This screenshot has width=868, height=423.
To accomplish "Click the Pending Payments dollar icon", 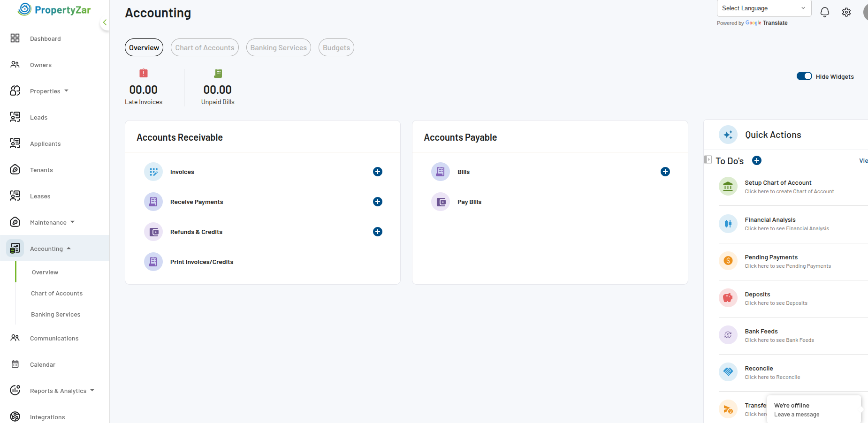I will click(728, 261).
